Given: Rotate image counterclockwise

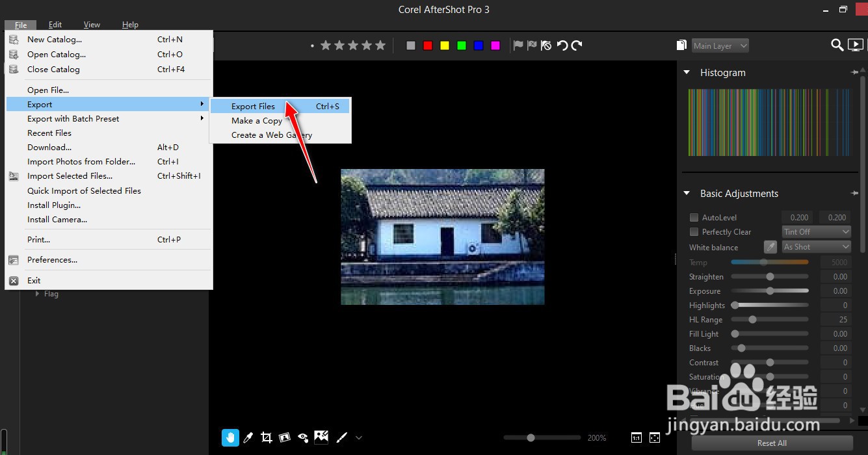Looking at the screenshot, I should [562, 45].
